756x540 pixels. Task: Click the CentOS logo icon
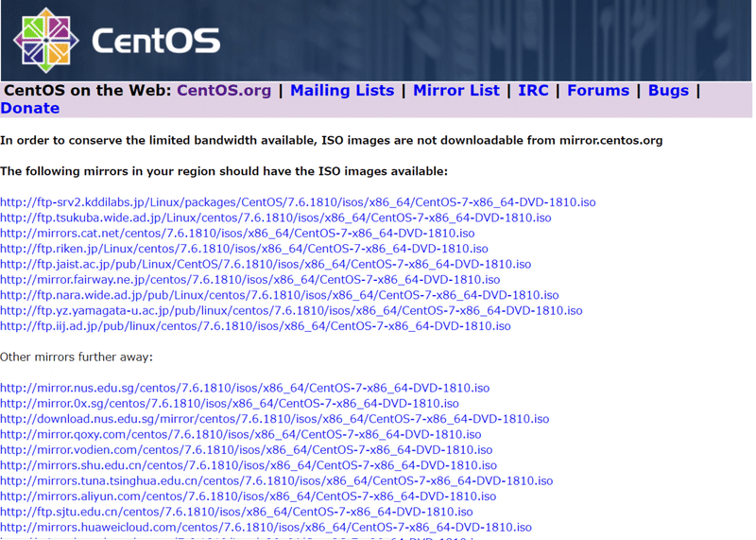point(45,40)
